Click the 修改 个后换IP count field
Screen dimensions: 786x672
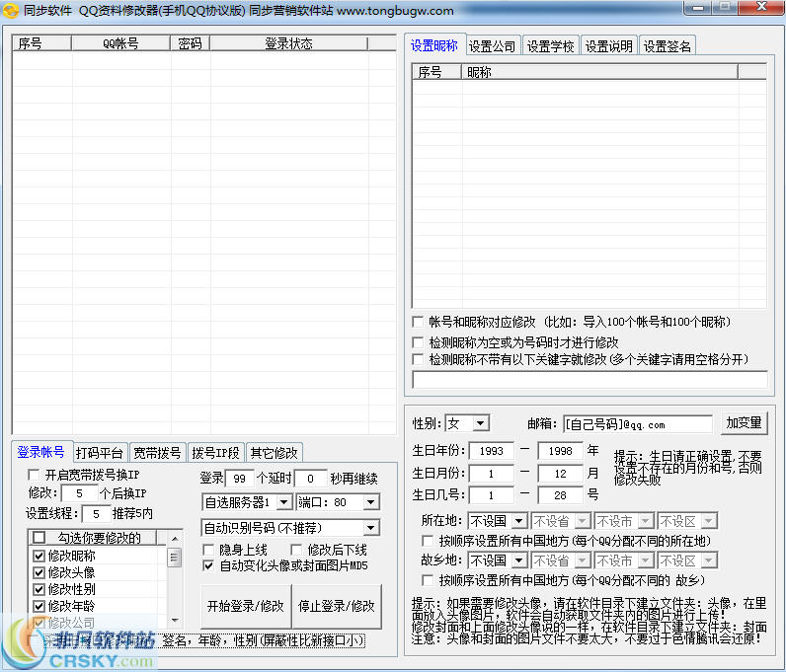tap(79, 493)
